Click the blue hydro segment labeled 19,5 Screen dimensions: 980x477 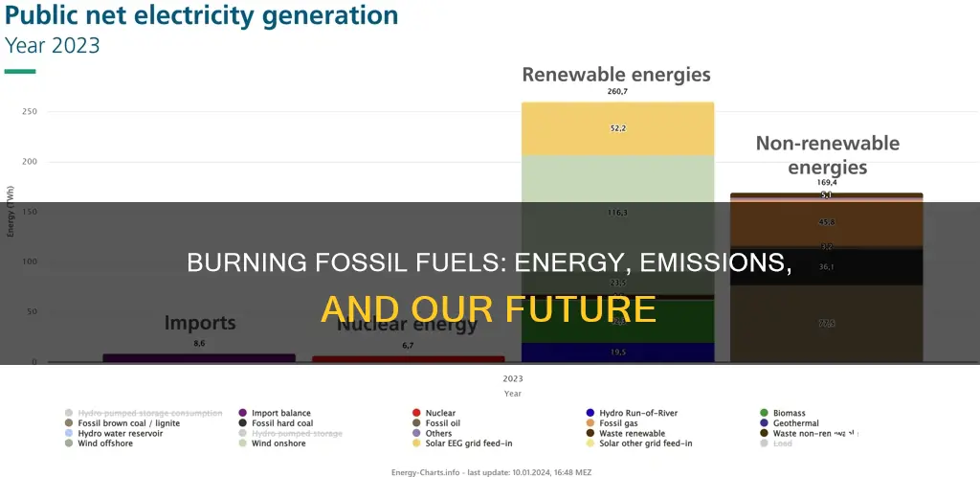pyautogui.click(x=617, y=352)
